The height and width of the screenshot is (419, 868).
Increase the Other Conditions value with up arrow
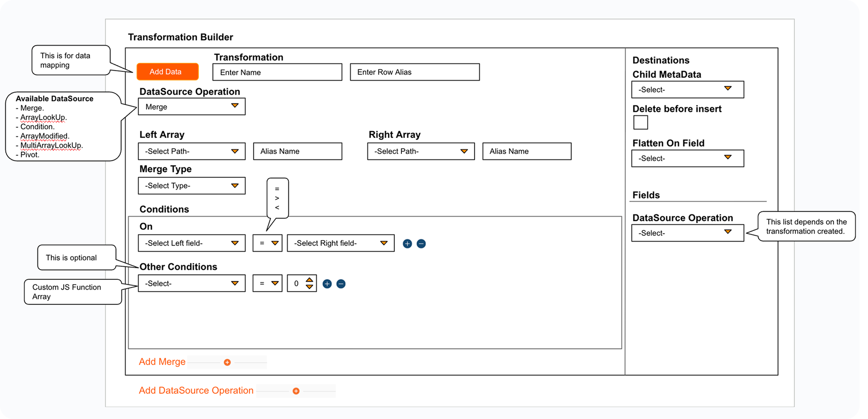pos(309,280)
